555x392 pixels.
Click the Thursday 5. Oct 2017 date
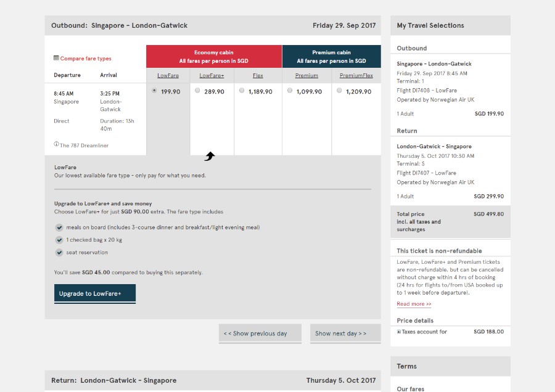click(341, 380)
